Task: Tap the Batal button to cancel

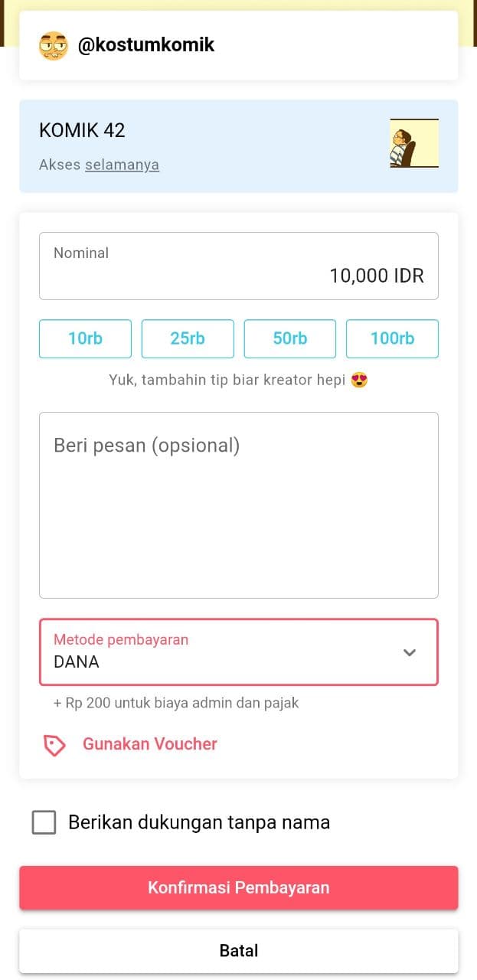Action: tap(239, 951)
